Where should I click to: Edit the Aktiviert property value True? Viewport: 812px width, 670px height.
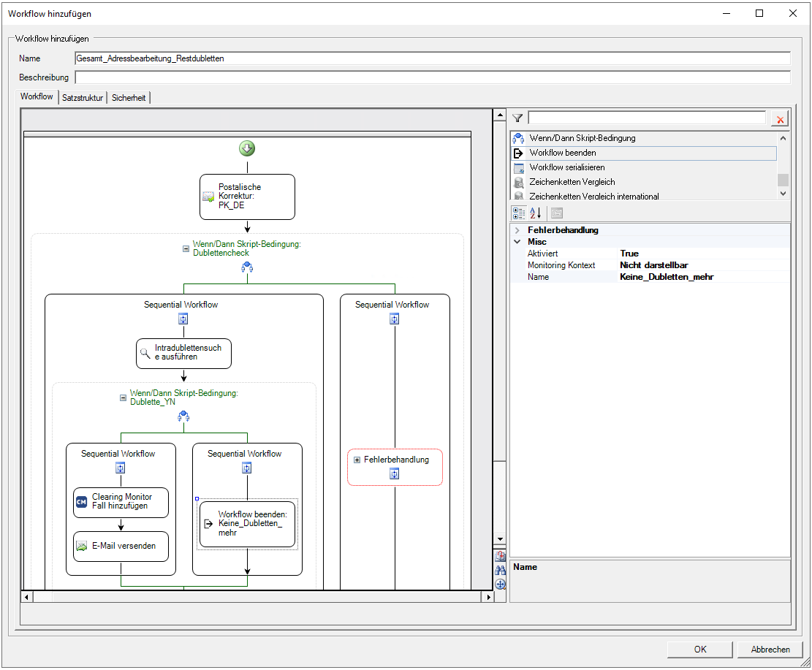point(705,254)
